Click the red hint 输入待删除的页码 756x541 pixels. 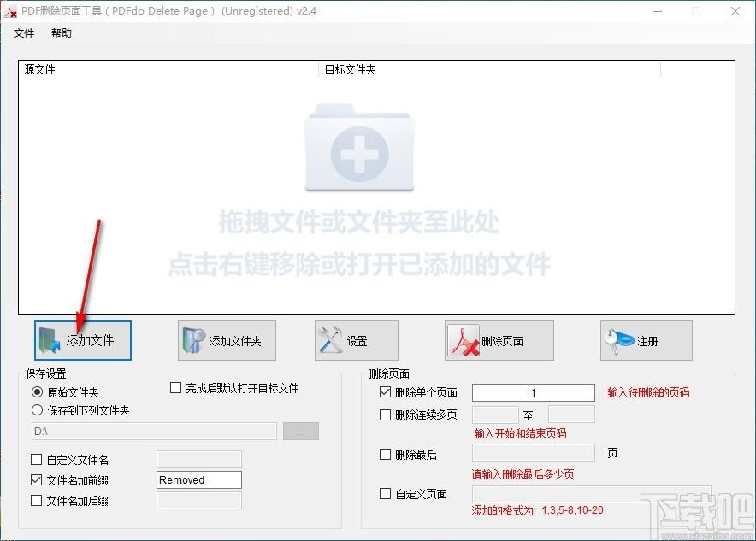coord(648,392)
